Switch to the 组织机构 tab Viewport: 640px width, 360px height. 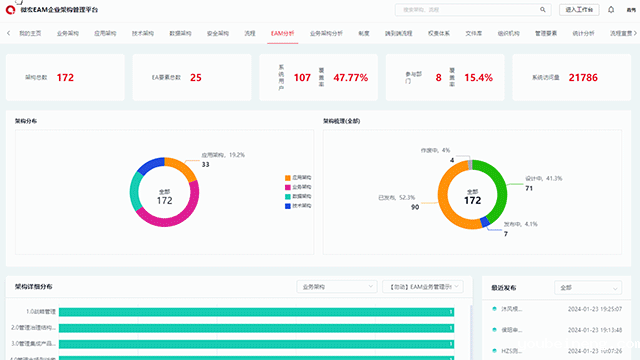[x=509, y=33]
